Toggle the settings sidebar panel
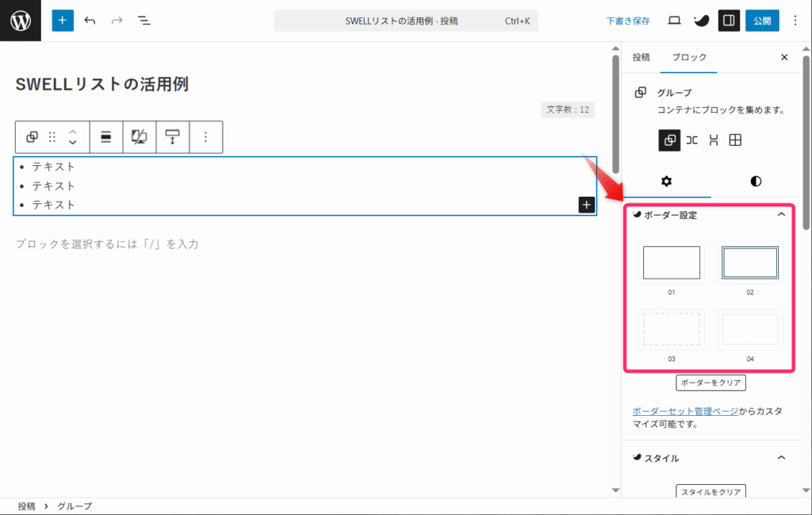The image size is (812, 515). click(729, 21)
